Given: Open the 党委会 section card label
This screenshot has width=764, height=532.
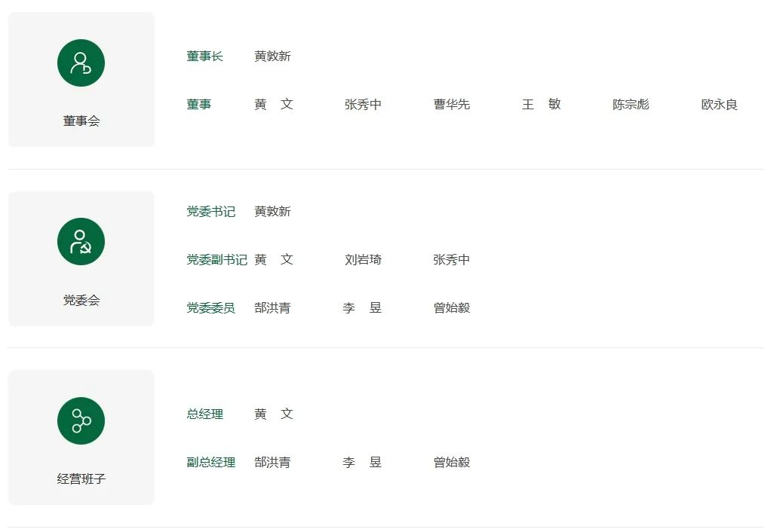Looking at the screenshot, I should point(81,300).
